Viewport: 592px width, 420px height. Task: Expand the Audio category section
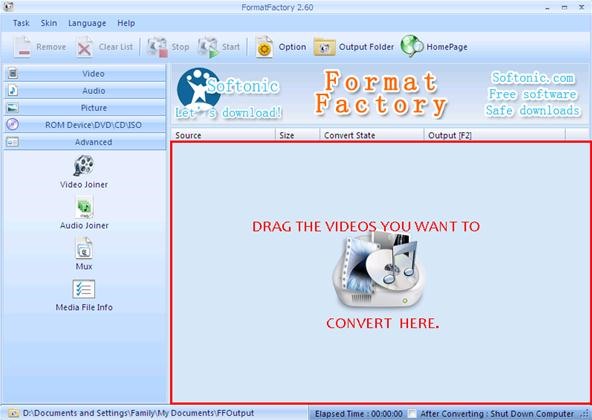click(85, 91)
